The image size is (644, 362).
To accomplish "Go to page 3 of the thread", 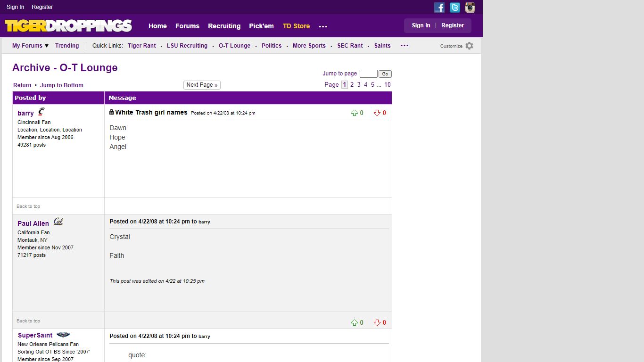I will pos(359,85).
